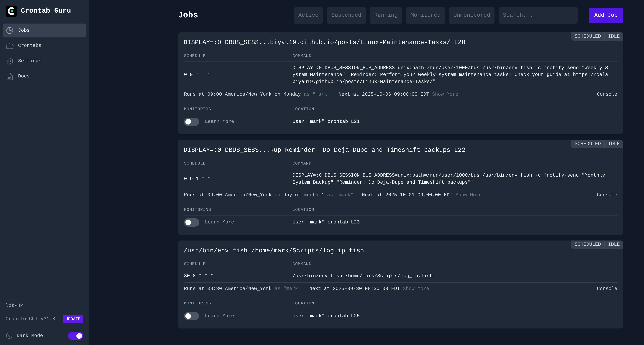
Task: Expand Show More for the day-of-month 1 job
Action: pos(468,195)
